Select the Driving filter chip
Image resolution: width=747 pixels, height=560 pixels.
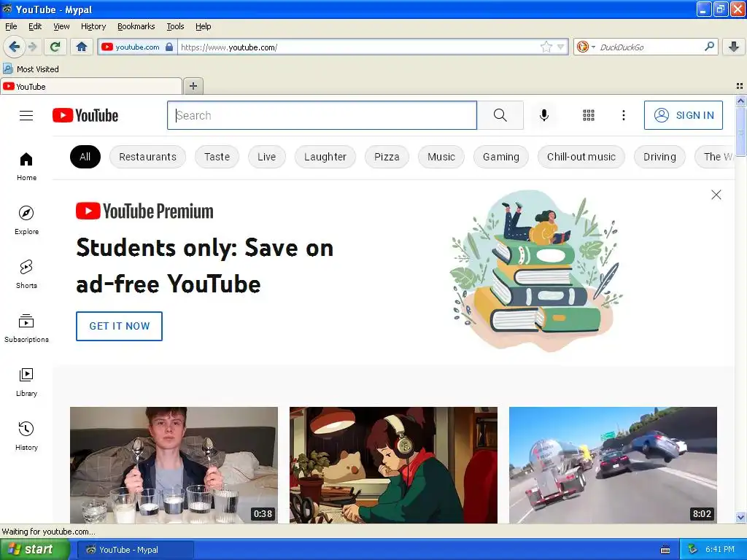pyautogui.click(x=659, y=157)
